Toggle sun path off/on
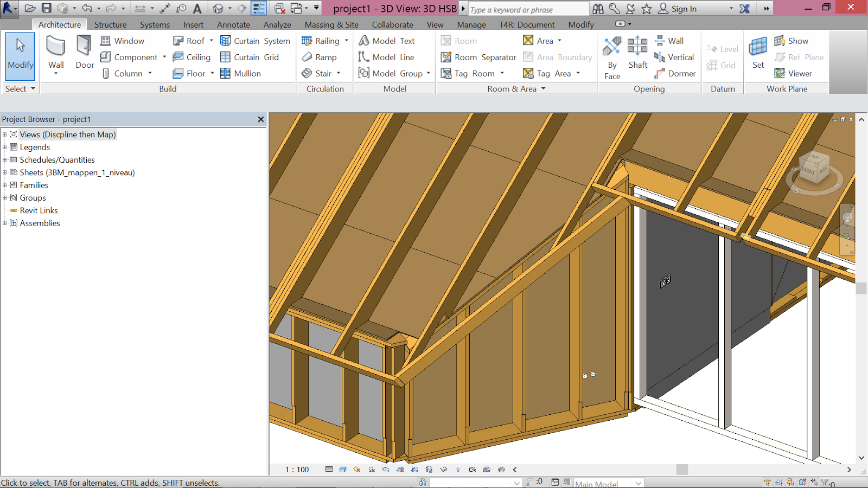 coord(356,470)
